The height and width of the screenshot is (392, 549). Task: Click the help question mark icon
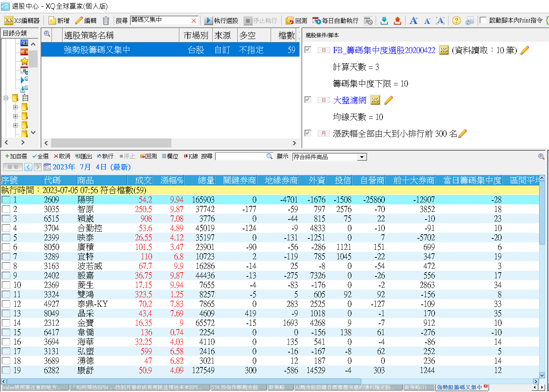tap(456, 21)
